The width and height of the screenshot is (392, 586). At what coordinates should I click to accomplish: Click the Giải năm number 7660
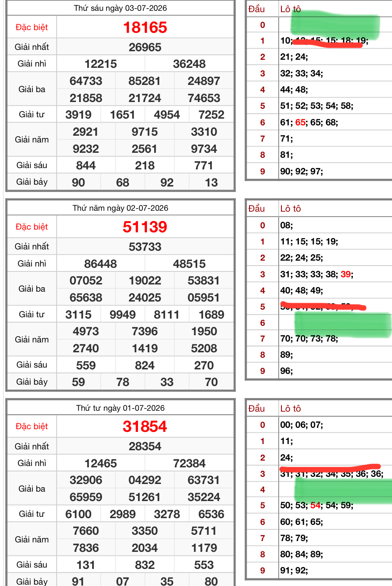pos(86,531)
